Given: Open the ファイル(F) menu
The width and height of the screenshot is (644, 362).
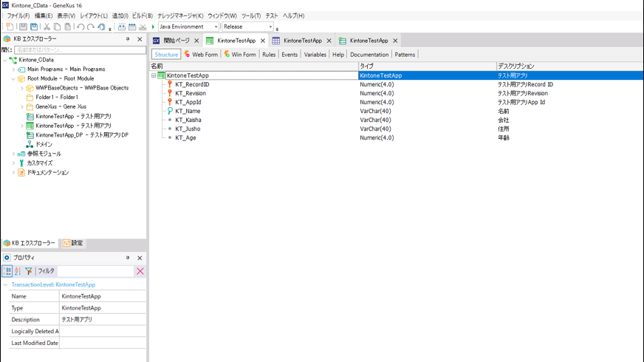Looking at the screenshot, I should 18,16.
